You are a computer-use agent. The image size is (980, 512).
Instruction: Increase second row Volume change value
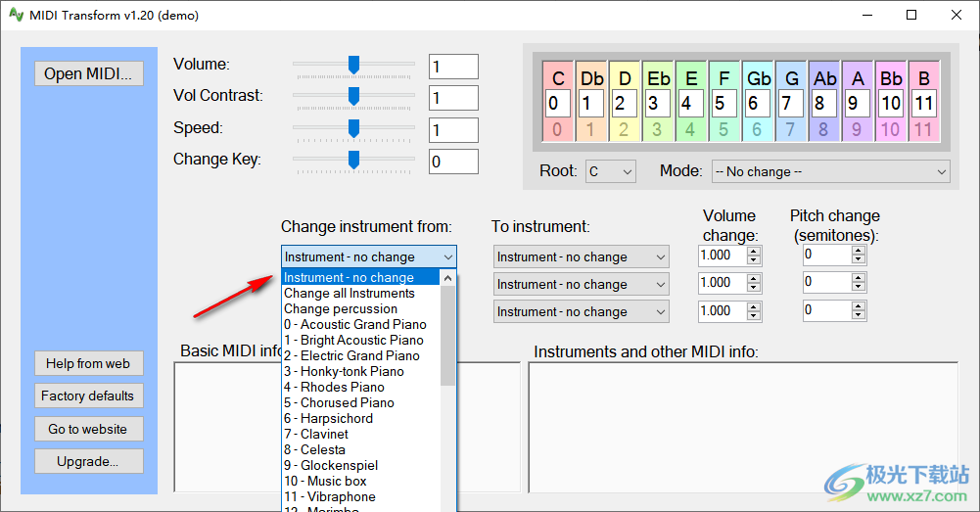pos(754,279)
